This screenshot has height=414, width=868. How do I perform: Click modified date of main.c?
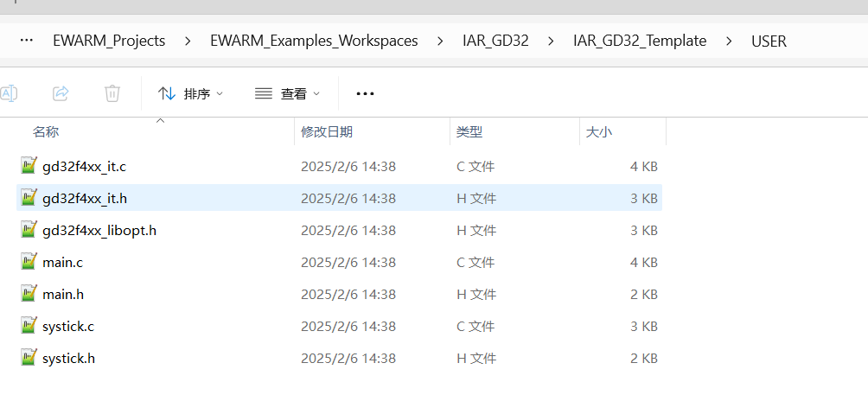point(348,263)
